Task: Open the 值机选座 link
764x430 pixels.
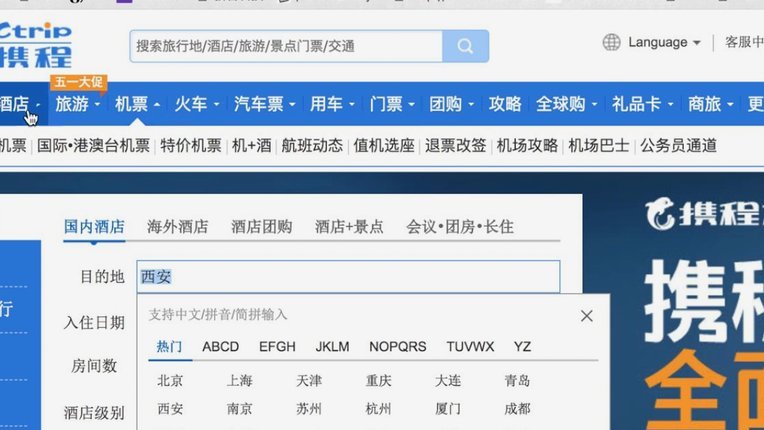Action: pyautogui.click(x=384, y=146)
